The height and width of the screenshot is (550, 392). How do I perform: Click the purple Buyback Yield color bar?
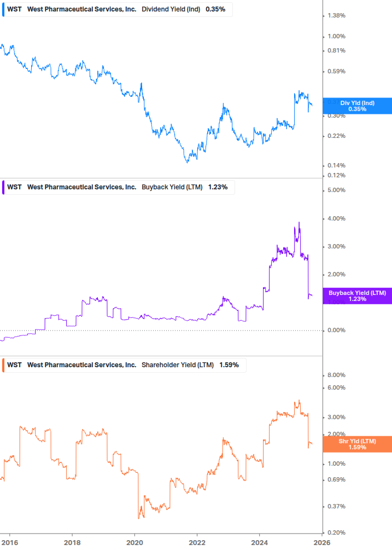click(x=3, y=187)
